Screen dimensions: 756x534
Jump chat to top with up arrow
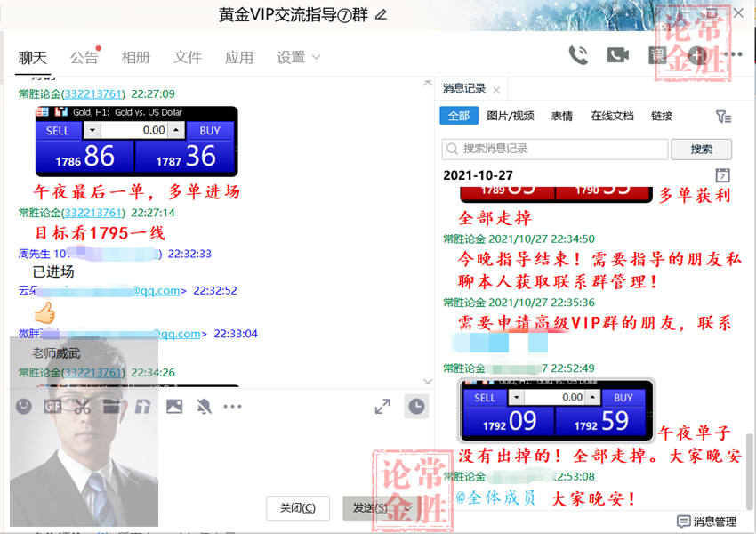click(427, 83)
